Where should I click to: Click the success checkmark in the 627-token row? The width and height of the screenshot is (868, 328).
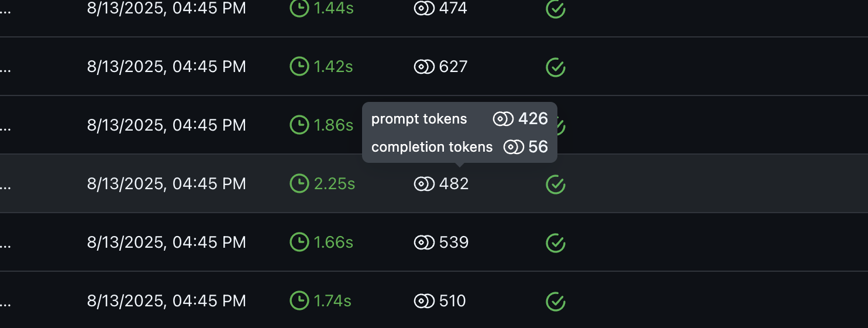pyautogui.click(x=556, y=67)
